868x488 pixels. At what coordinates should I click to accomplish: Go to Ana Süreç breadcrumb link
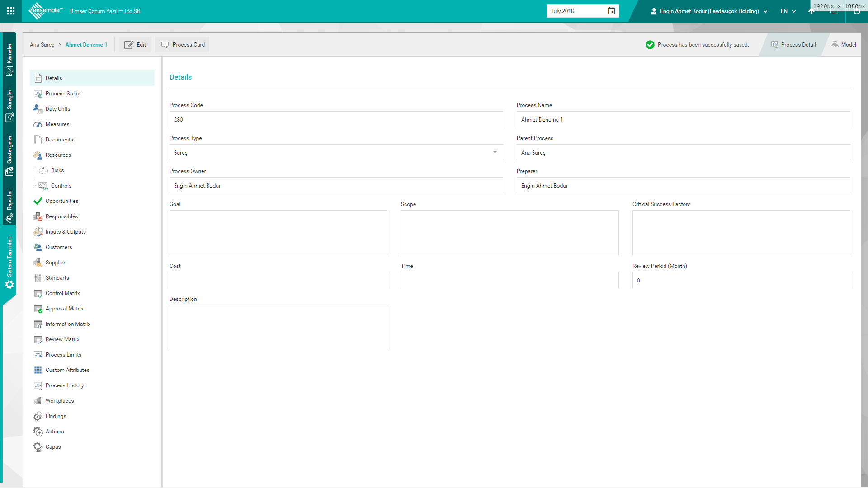[x=42, y=45]
